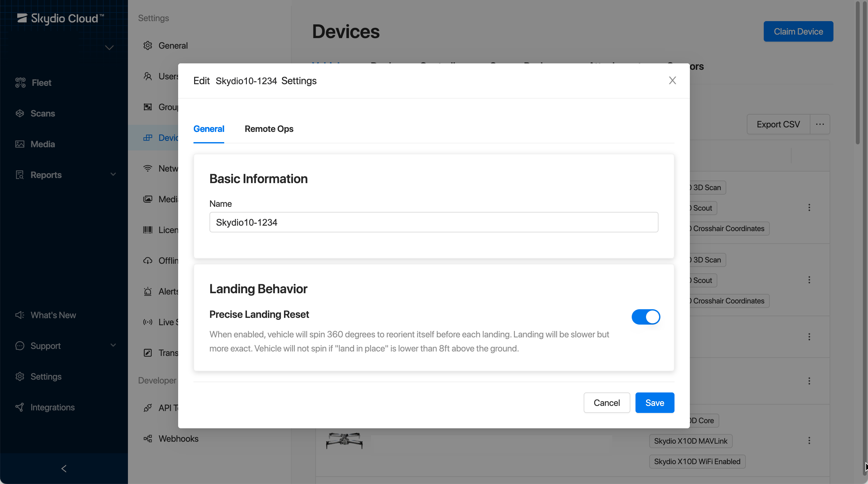Click the Groups icon in Settings menu
Screen dimensions: 868x484
(147, 107)
